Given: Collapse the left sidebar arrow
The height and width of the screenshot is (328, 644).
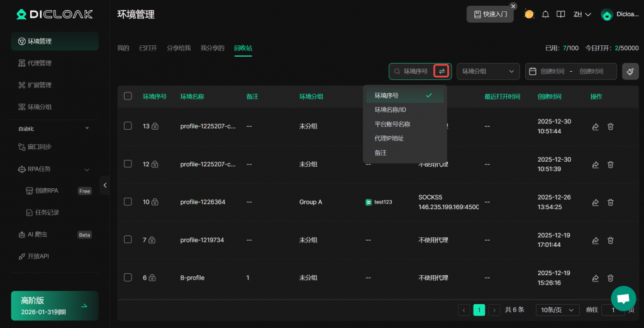Looking at the screenshot, I should [105, 185].
